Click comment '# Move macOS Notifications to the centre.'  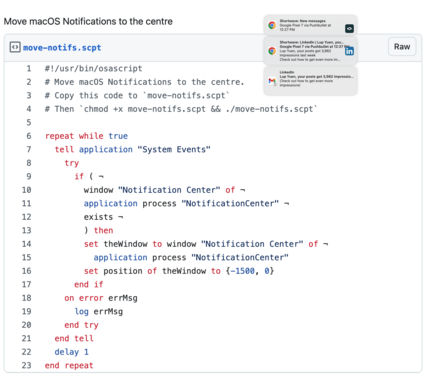[x=145, y=82]
